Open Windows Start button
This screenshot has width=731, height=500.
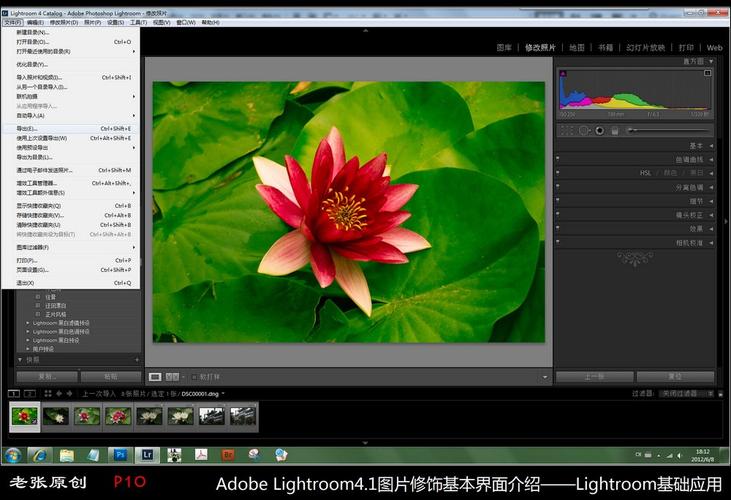point(13,456)
